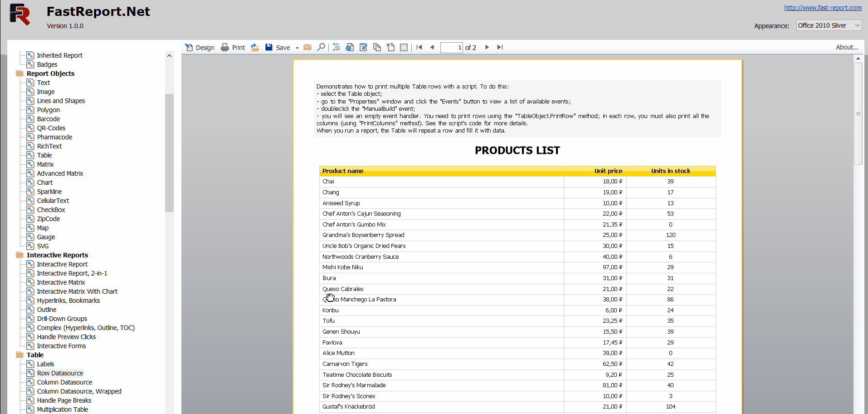Click the page number input field
The image size is (868, 414).
451,48
